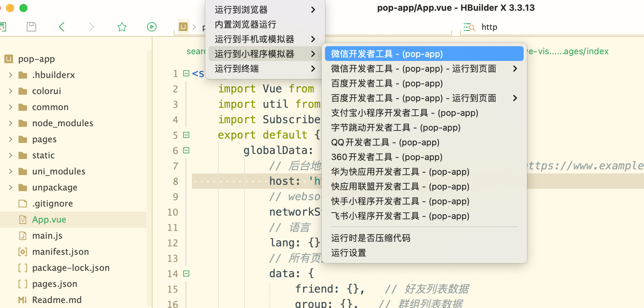
Task: Run in 华为快应用开发者工具
Action: pyautogui.click(x=424, y=172)
